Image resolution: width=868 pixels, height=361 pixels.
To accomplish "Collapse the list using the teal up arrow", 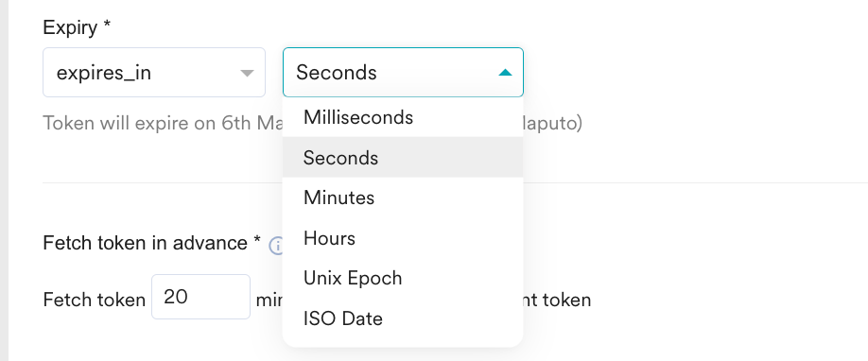I will (x=505, y=73).
